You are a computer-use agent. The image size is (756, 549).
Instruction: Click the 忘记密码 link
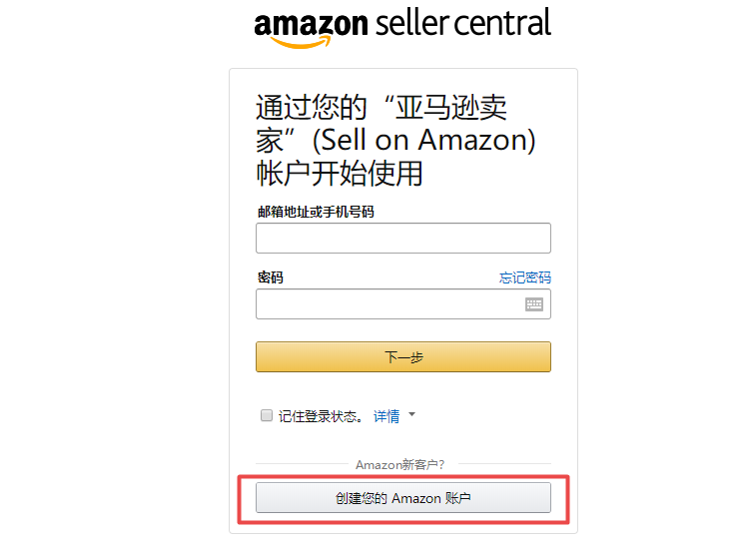pyautogui.click(x=525, y=277)
